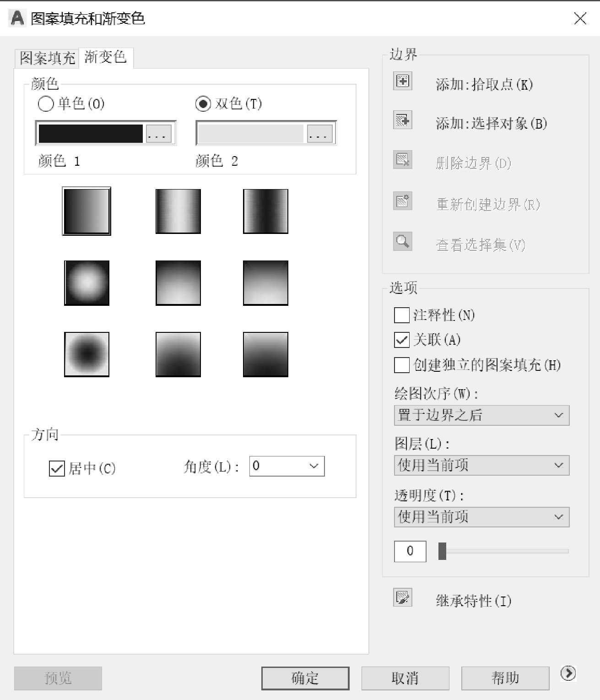The height and width of the screenshot is (700, 600).
Task: Select the 单色 (O) radio button
Action: [46, 104]
